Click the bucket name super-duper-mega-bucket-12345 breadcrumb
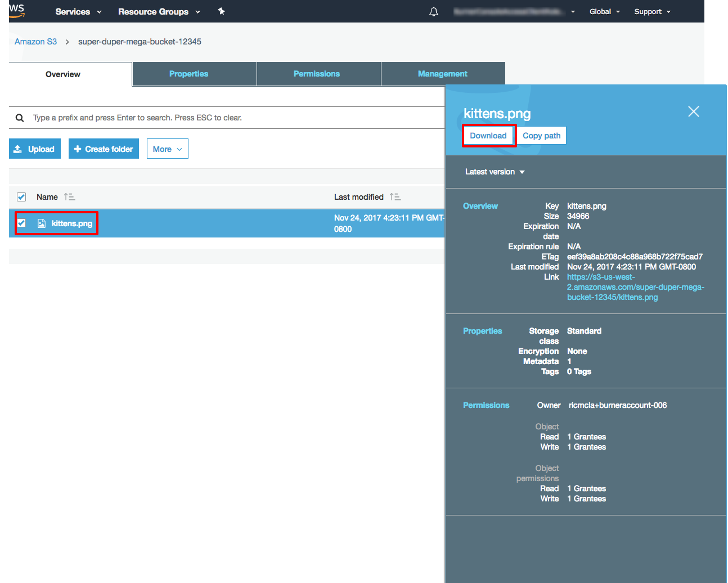Image resolution: width=728 pixels, height=583 pixels. click(x=140, y=42)
